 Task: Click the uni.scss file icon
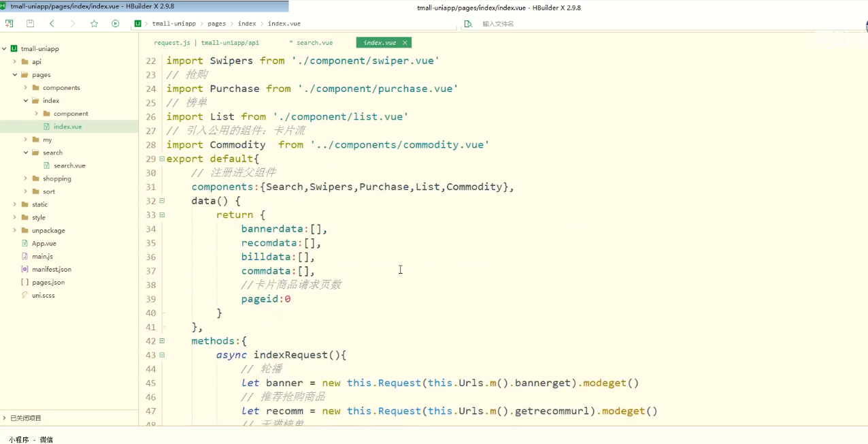24,295
